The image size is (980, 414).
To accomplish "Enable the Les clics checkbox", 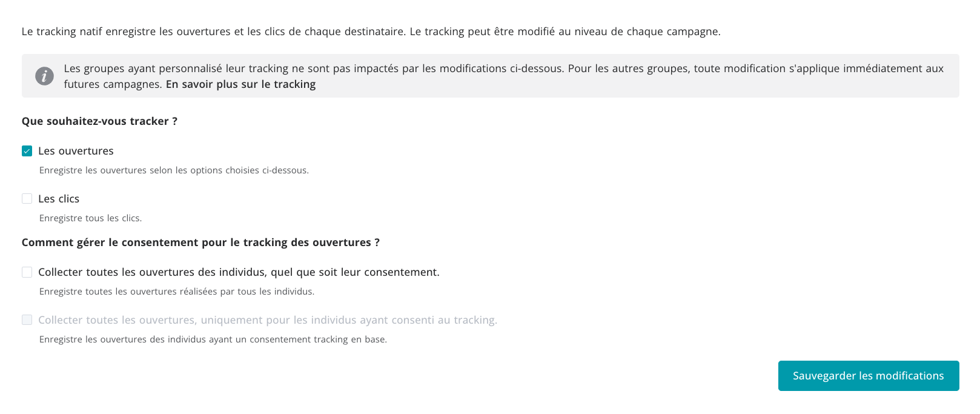I will (x=27, y=199).
